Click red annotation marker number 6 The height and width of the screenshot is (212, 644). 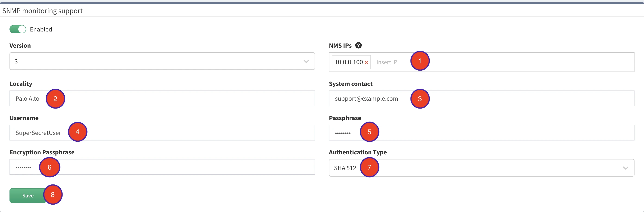pyautogui.click(x=50, y=167)
